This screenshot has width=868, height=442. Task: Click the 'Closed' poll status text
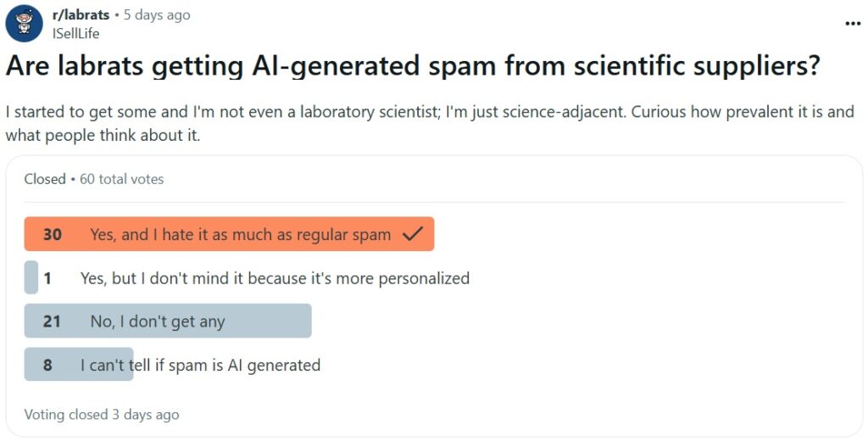click(x=45, y=180)
